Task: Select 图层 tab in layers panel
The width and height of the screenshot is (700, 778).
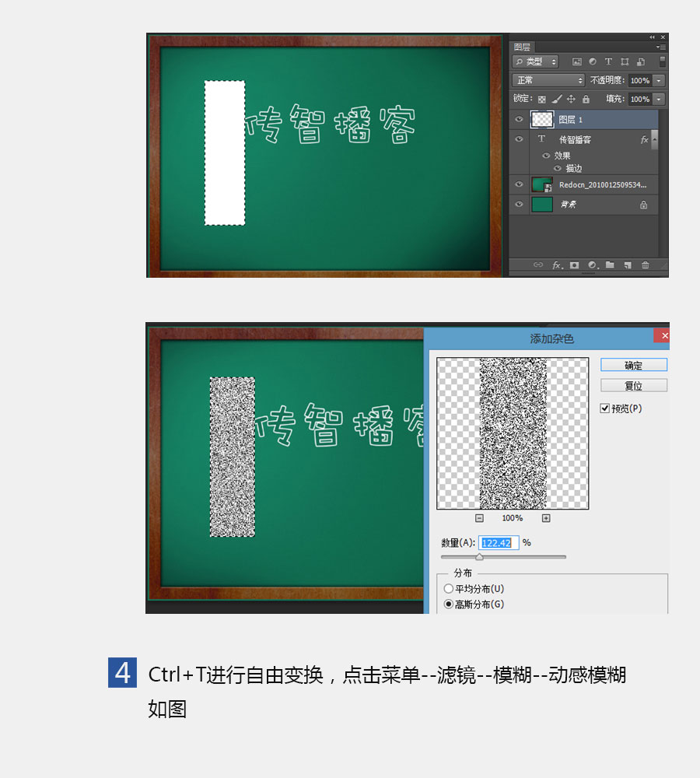Action: (x=522, y=47)
